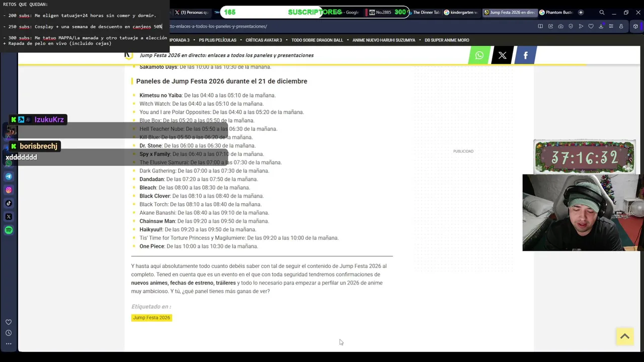The image size is (644, 362).
Task: Click the 'Sakamoto Days' entry at top
Action: (205, 67)
